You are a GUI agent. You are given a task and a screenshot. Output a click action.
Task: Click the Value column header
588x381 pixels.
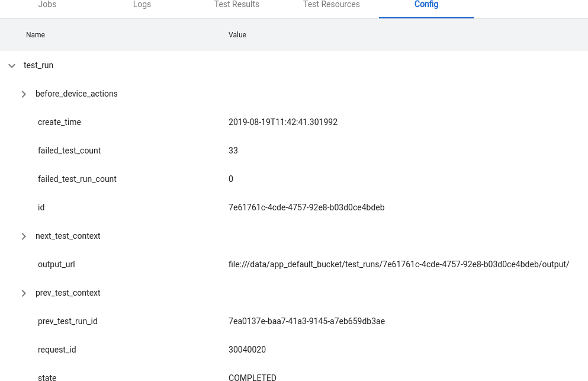click(x=237, y=35)
